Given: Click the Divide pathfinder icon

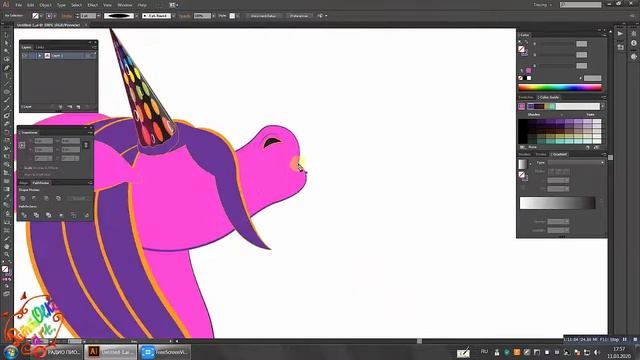Looking at the screenshot, I should [24, 215].
